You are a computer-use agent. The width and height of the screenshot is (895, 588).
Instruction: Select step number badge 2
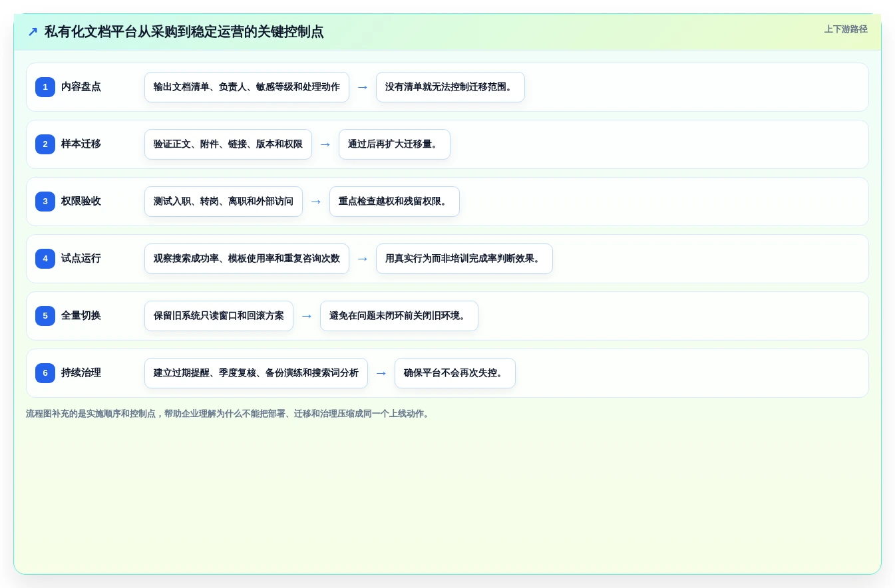pyautogui.click(x=45, y=144)
